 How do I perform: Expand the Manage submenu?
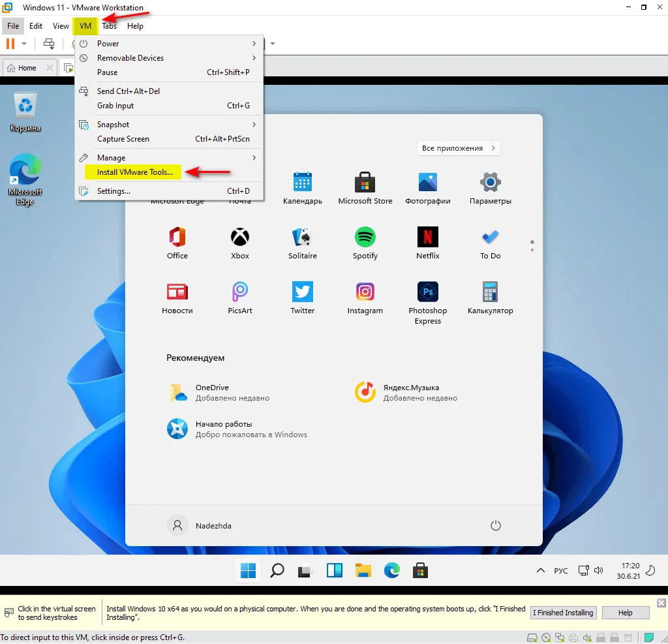169,158
